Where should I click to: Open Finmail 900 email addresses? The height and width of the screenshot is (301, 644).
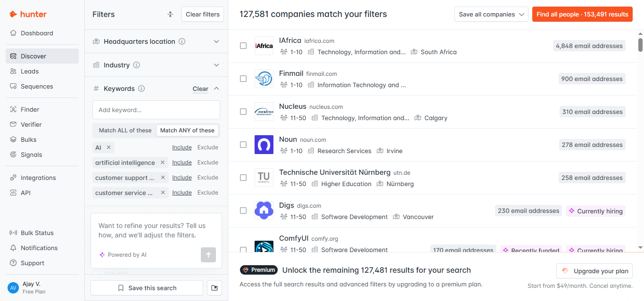pos(592,79)
